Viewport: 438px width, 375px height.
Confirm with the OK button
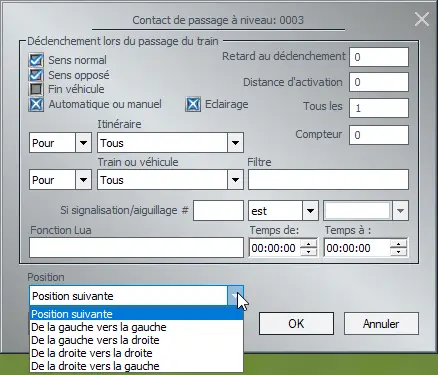click(x=296, y=323)
